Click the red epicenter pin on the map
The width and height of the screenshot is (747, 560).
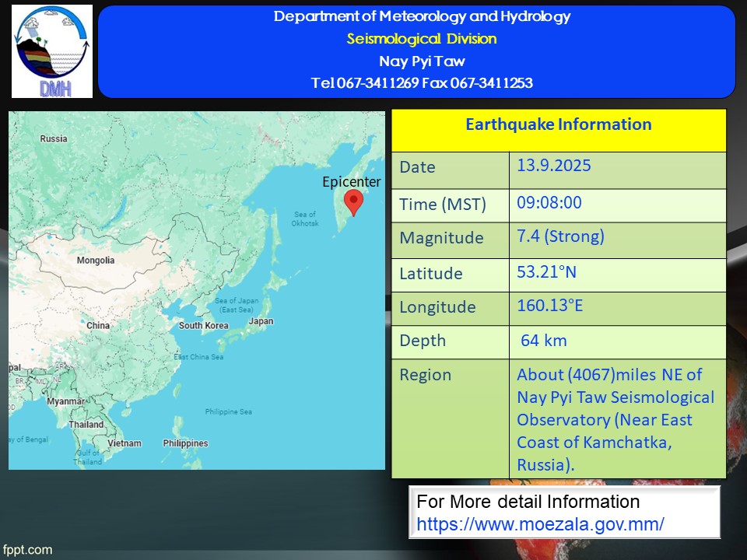pyautogui.click(x=353, y=202)
